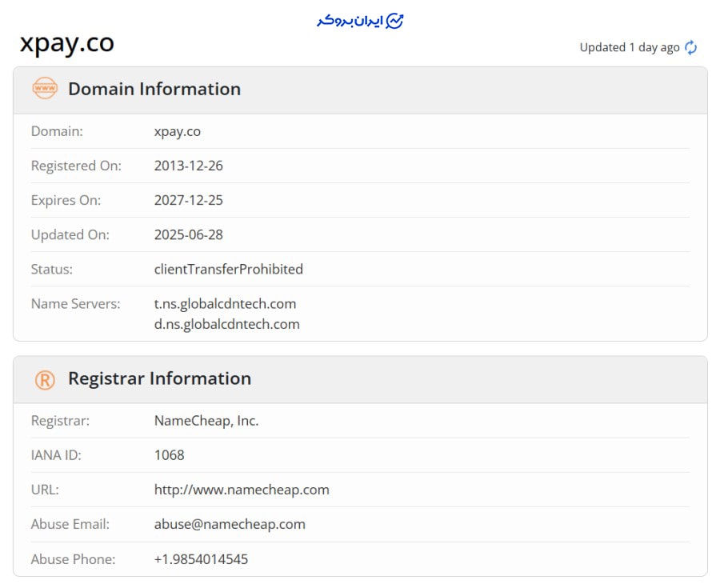Click the Iran Broker logo at the top
This screenshot has height=588, width=720.
(x=360, y=21)
